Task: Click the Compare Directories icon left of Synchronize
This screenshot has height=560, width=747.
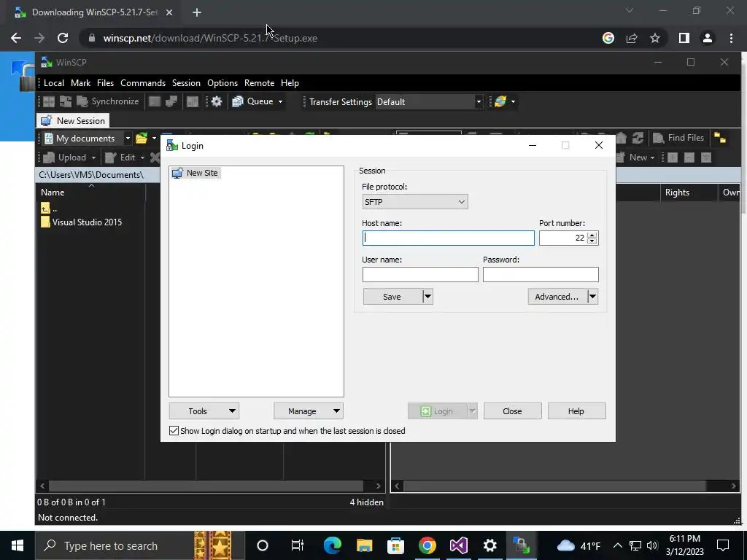Action: 49,101
